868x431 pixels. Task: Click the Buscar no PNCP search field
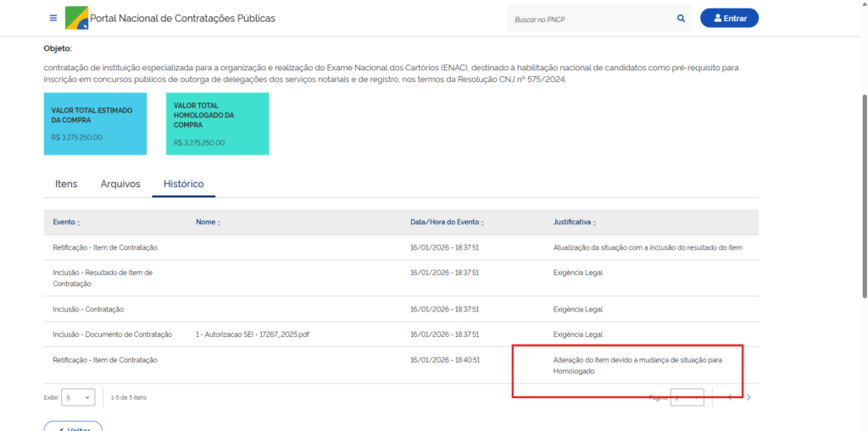(x=589, y=18)
